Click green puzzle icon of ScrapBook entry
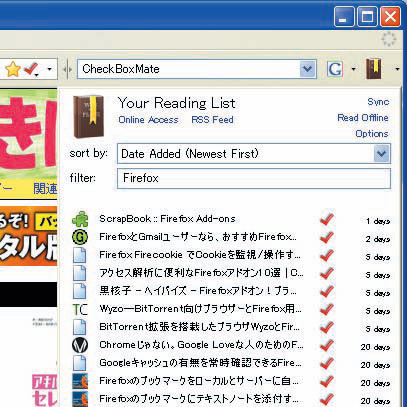Image resolution: width=407 pixels, height=407 pixels. coord(80,219)
